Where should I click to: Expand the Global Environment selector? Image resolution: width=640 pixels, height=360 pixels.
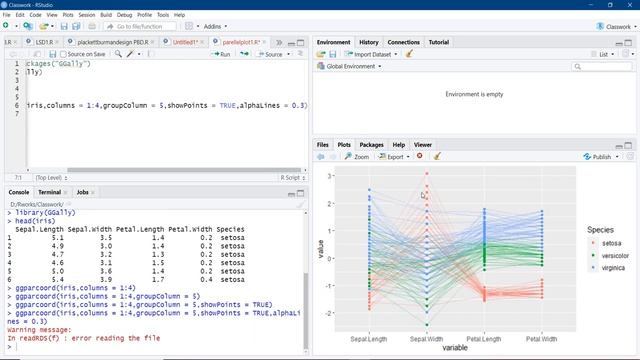(350, 66)
